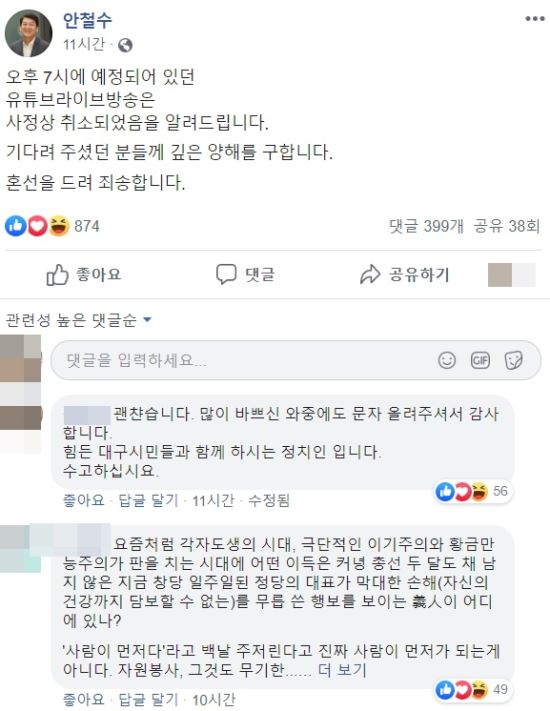Open the 댓글 399개 comments count

coord(426,226)
